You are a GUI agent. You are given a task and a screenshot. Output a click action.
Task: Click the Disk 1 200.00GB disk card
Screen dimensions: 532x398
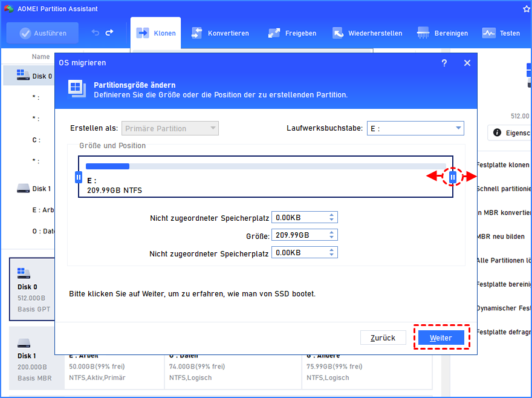pyautogui.click(x=32, y=358)
